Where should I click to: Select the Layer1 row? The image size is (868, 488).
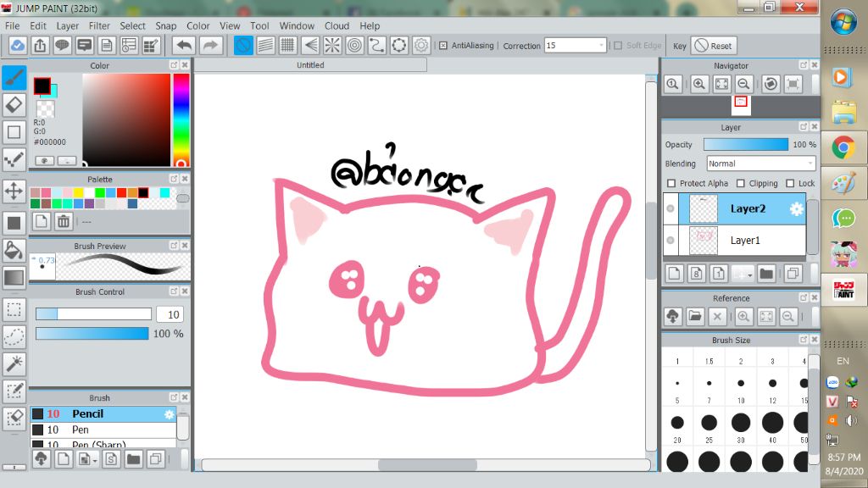735,240
